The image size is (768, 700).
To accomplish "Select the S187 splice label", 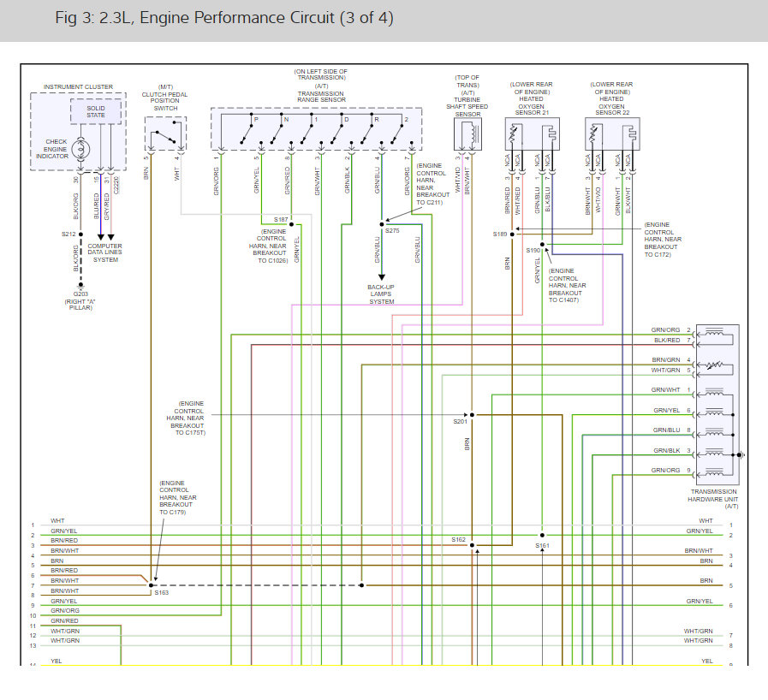I will pos(281,220).
